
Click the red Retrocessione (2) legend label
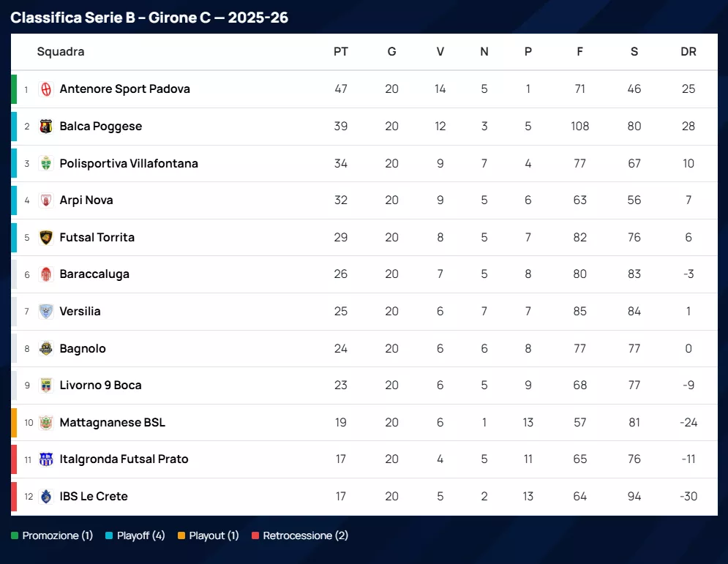pos(305,535)
